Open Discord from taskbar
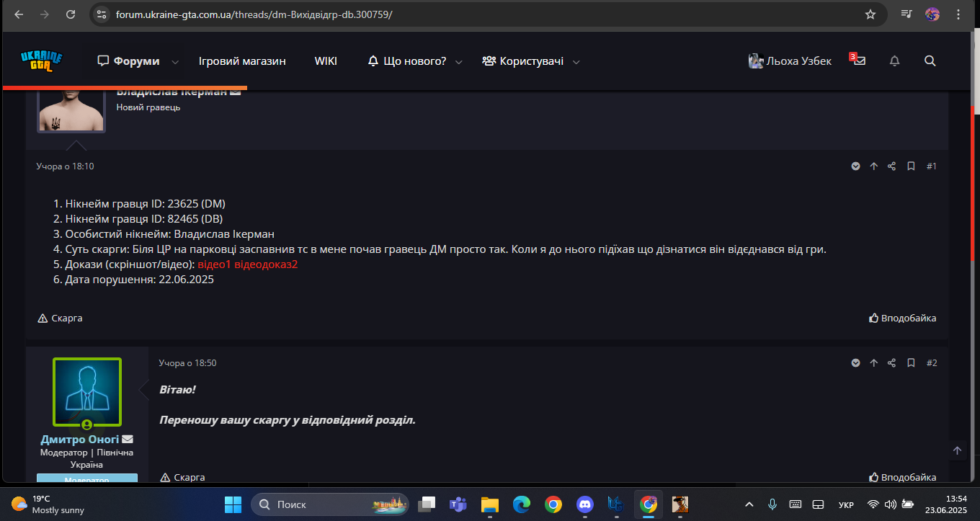The image size is (980, 521). [x=584, y=504]
